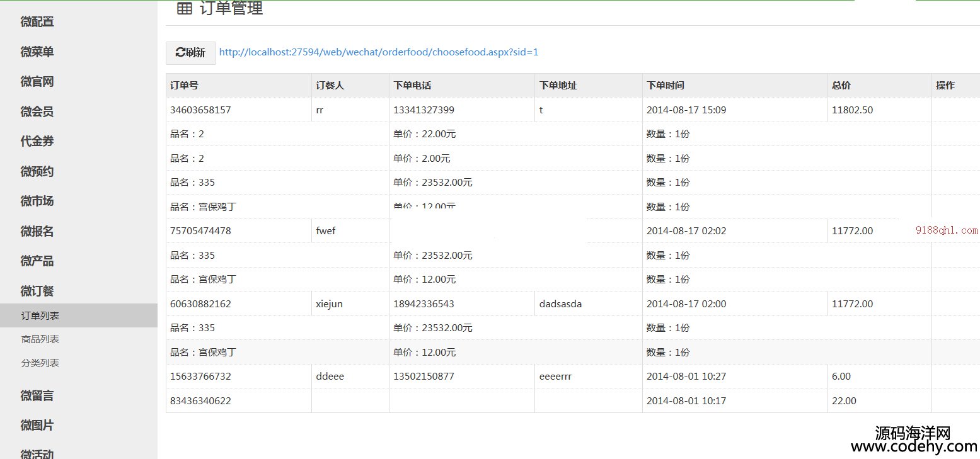Expand 微会员 in the sidebar

click(x=37, y=112)
